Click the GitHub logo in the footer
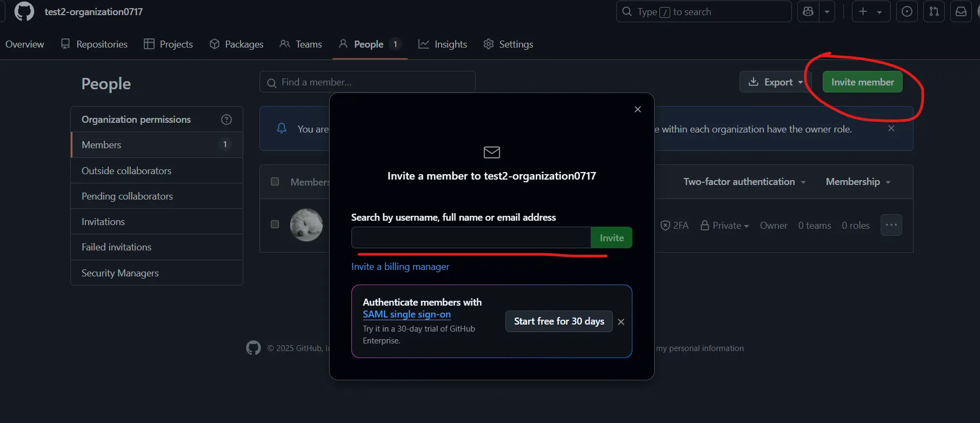This screenshot has height=423, width=980. [254, 348]
